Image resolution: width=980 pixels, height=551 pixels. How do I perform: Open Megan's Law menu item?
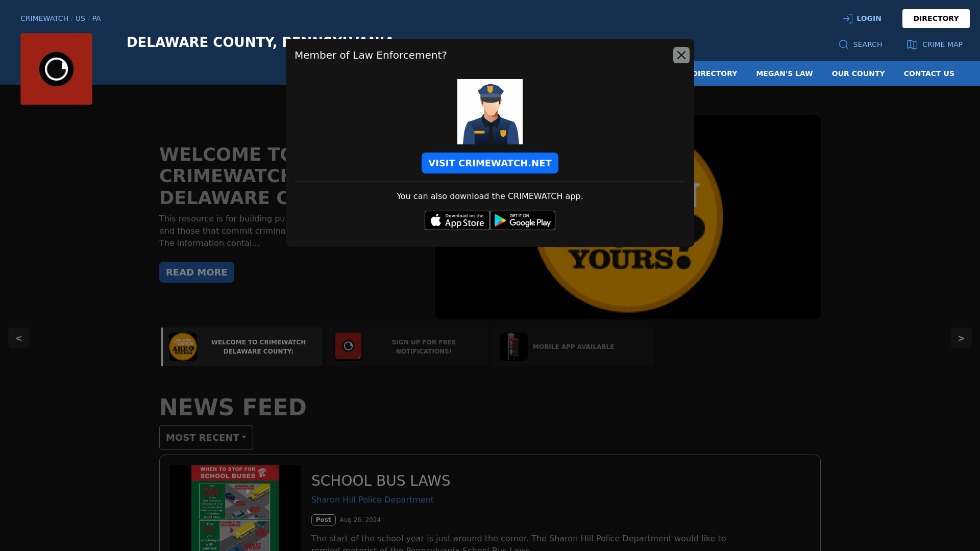784,73
